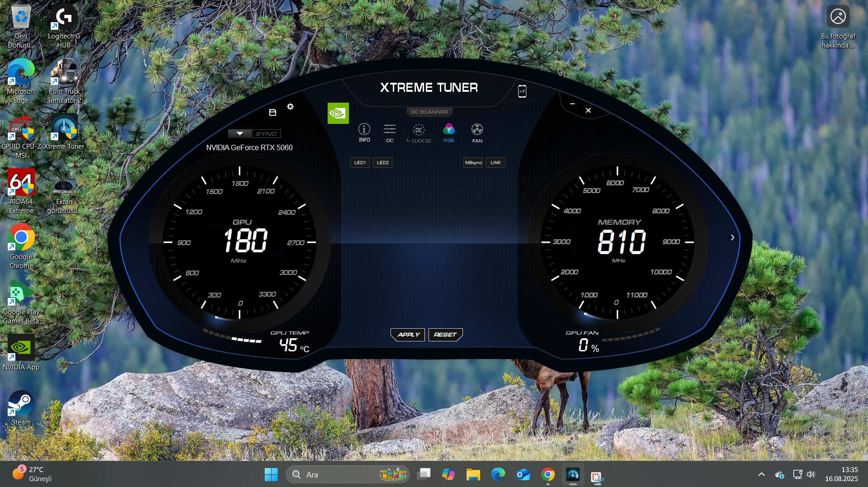Open the weather widget showing 27°C
The width and height of the screenshot is (868, 487).
[x=32, y=474]
